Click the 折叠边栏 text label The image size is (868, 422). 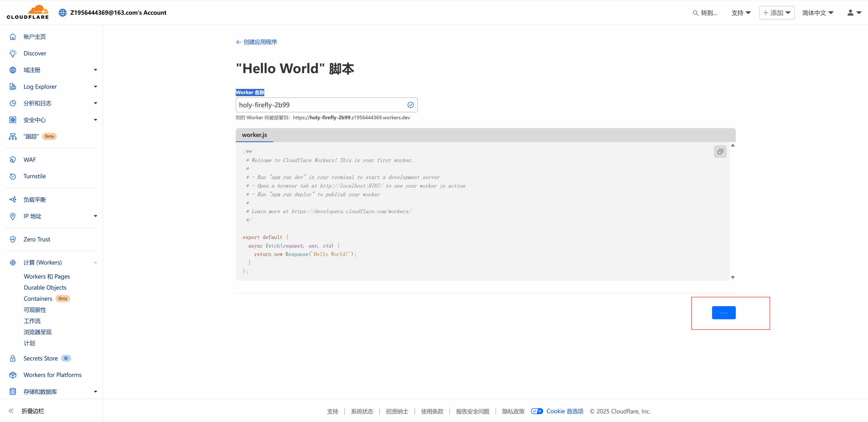click(x=33, y=411)
